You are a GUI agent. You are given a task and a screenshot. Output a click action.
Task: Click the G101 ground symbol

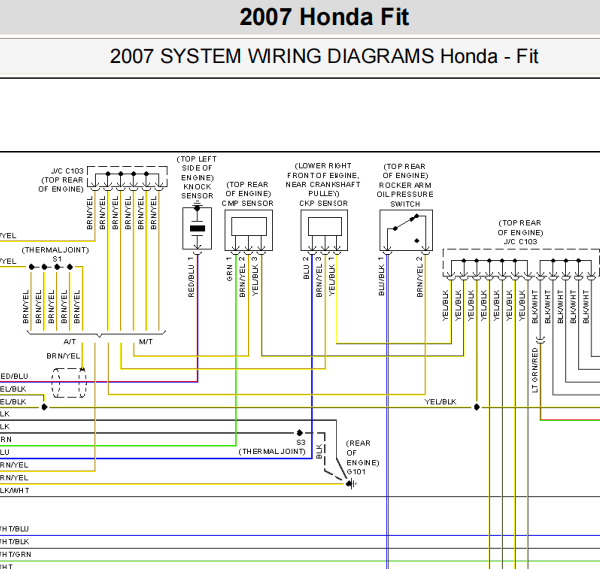pos(350,484)
